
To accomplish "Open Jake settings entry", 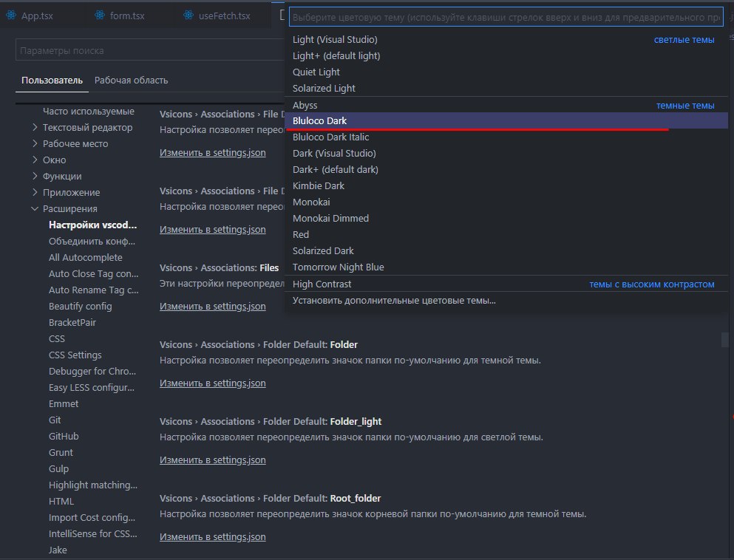I will pos(58,550).
